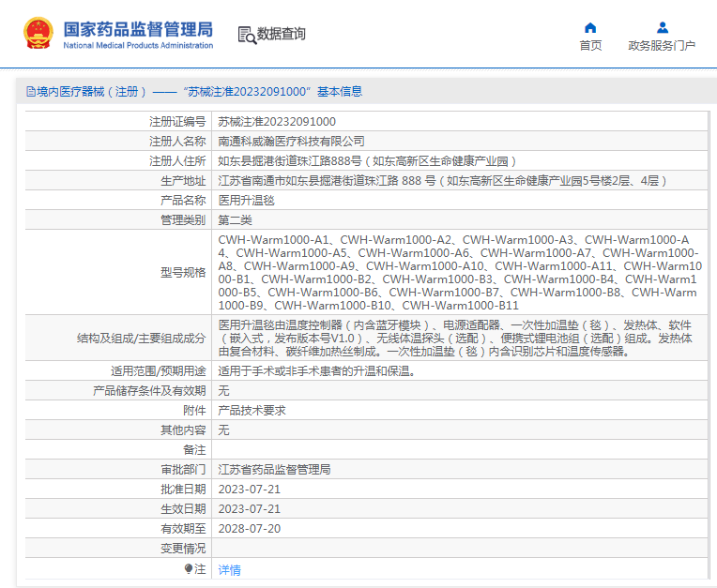Click the 产品名称 row label
This screenshot has height=588, width=717.
click(183, 200)
